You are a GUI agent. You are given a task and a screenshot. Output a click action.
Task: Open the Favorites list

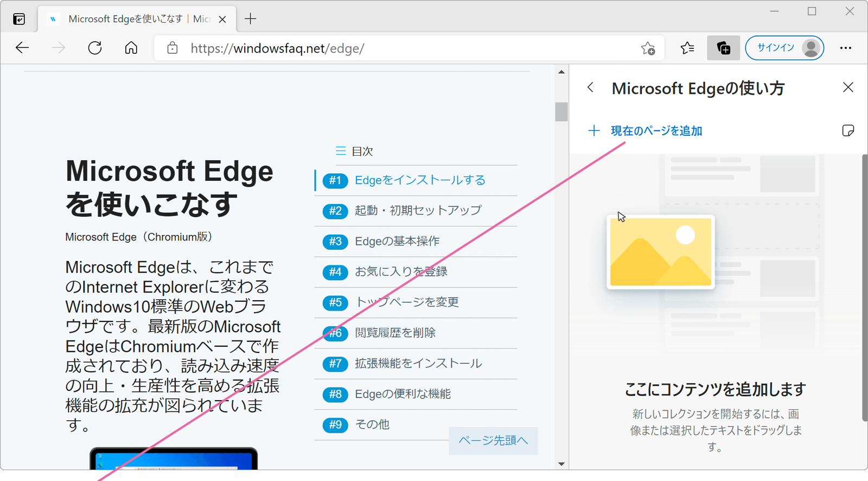point(687,48)
